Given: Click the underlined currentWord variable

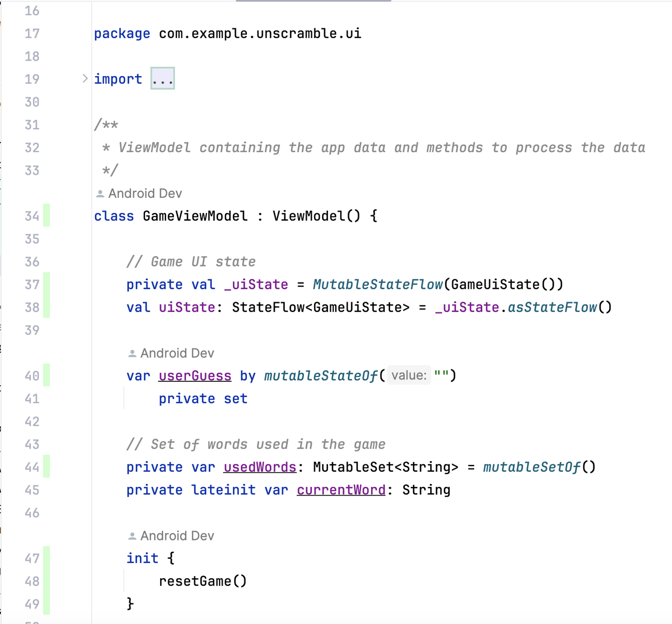Looking at the screenshot, I should [341, 490].
